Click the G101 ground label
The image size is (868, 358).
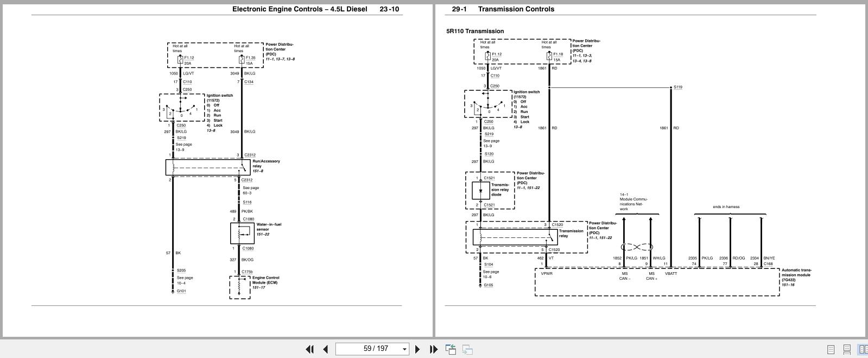click(x=181, y=291)
